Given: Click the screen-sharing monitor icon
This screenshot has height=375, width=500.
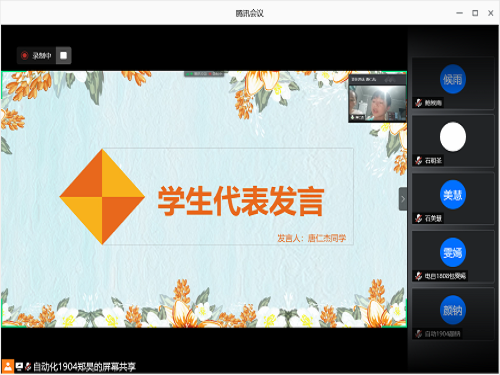Looking at the screenshot, I should [x=19, y=367].
